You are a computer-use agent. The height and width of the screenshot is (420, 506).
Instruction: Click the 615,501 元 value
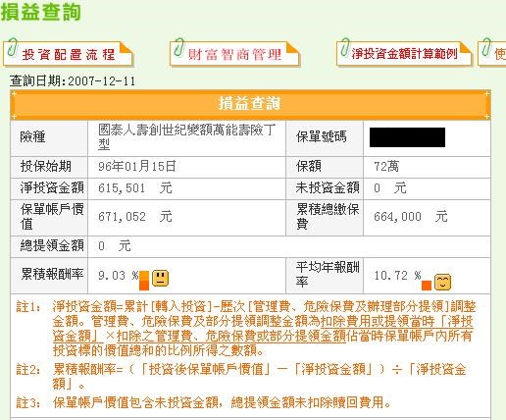click(135, 188)
